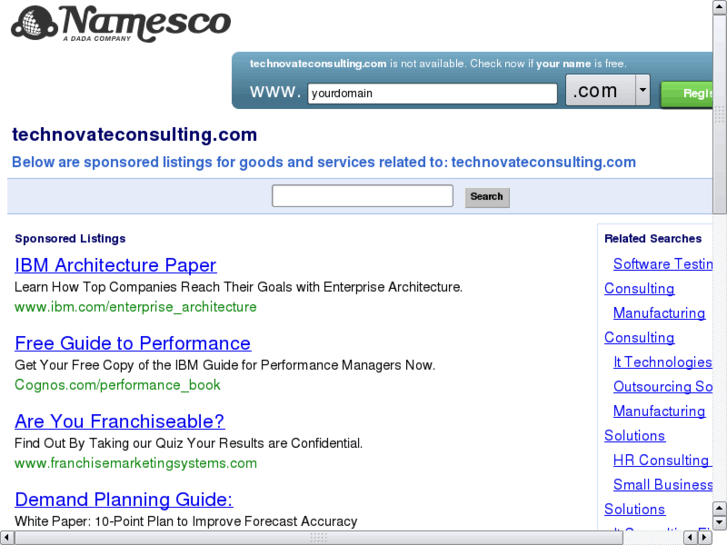Open the Cognos.com/performance_book URL
The image size is (727, 545).
117,385
